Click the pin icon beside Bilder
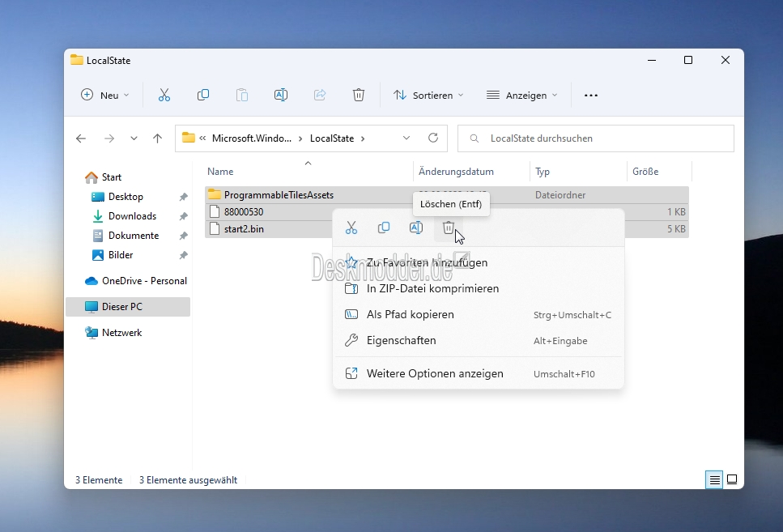Image resolution: width=783 pixels, height=532 pixels. [183, 255]
